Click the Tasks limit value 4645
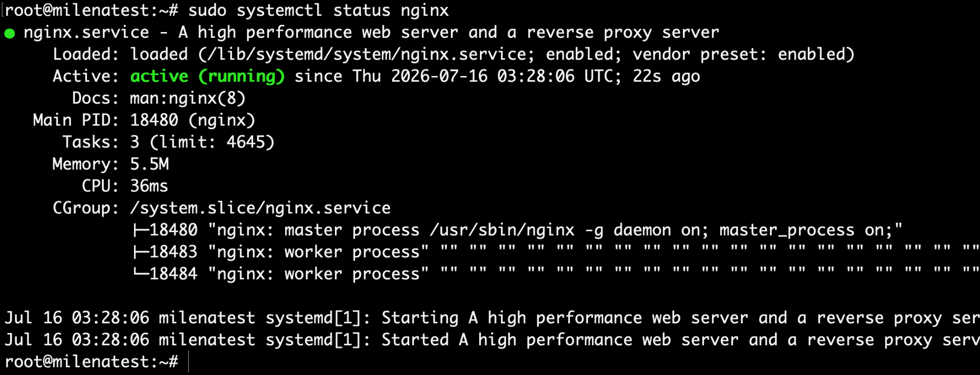Image resolution: width=980 pixels, height=375 pixels. (245, 142)
